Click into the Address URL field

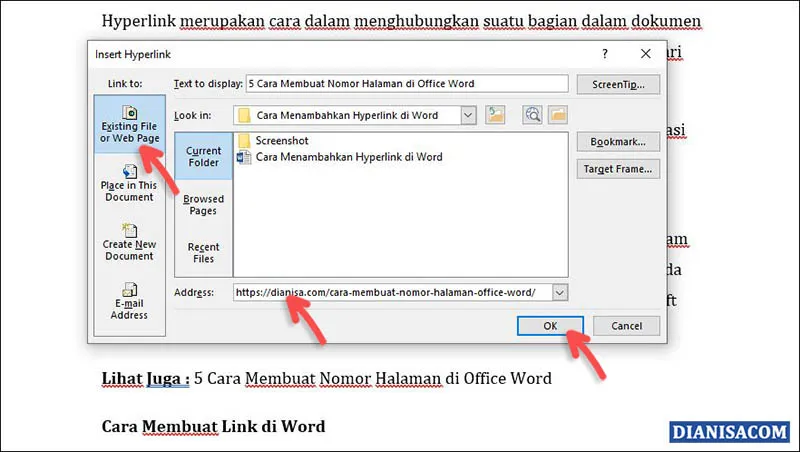coord(393,293)
